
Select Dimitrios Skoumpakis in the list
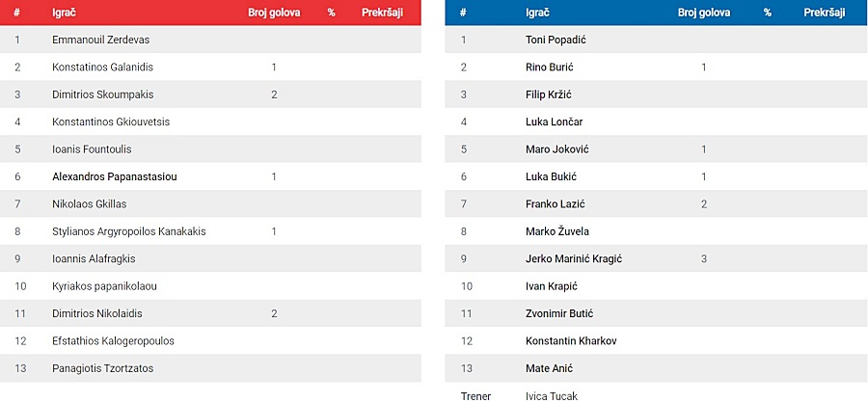[103, 94]
